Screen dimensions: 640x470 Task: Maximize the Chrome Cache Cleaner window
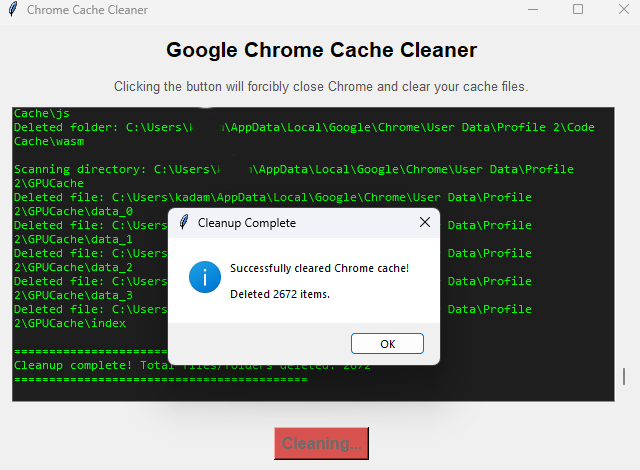pyautogui.click(x=578, y=10)
